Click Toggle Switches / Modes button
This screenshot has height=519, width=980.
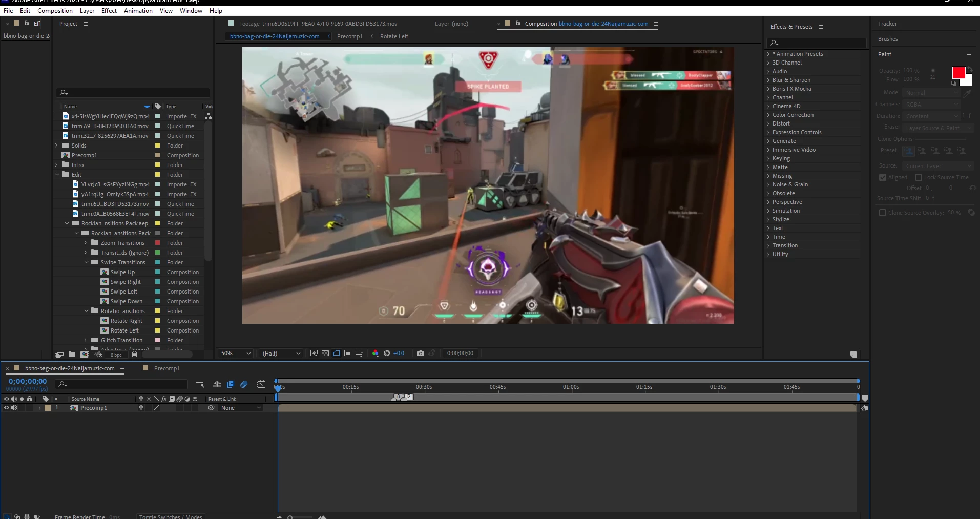click(171, 516)
